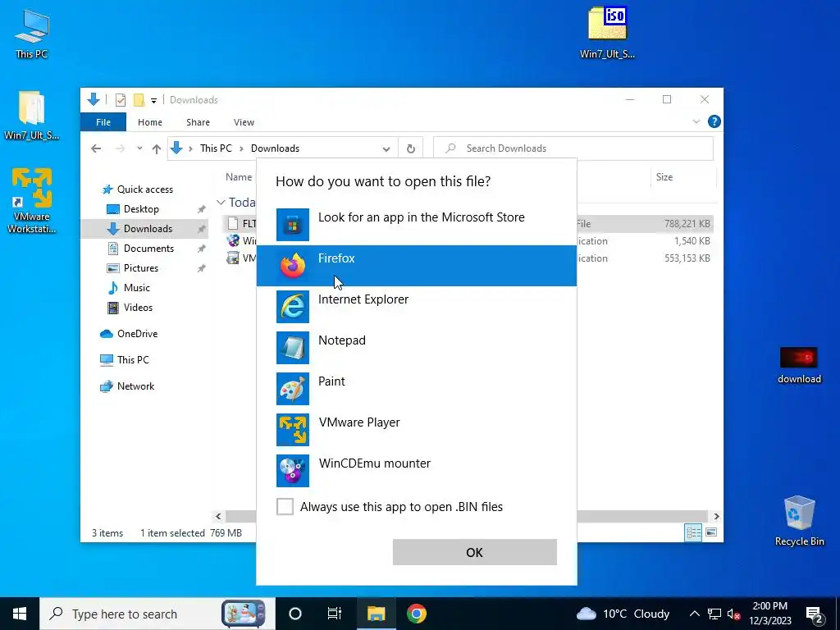
Task: Open the weather widget 10°C Cloudy
Action: 623,614
